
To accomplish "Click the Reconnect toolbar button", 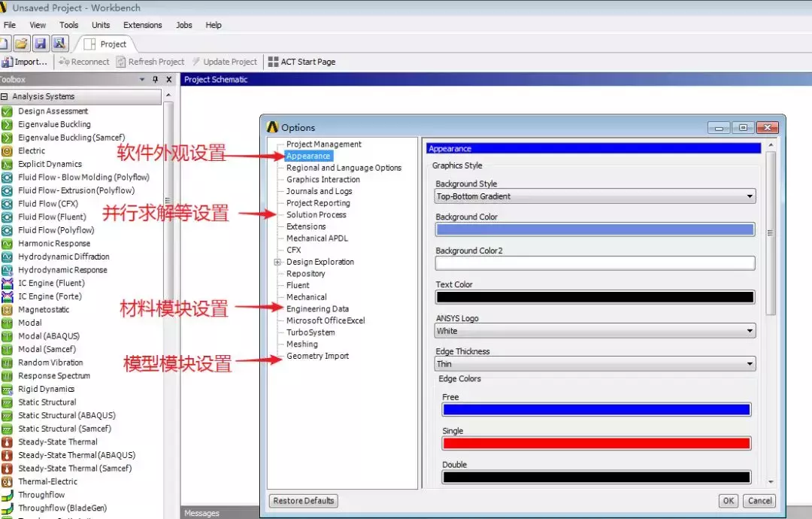I will coord(84,62).
